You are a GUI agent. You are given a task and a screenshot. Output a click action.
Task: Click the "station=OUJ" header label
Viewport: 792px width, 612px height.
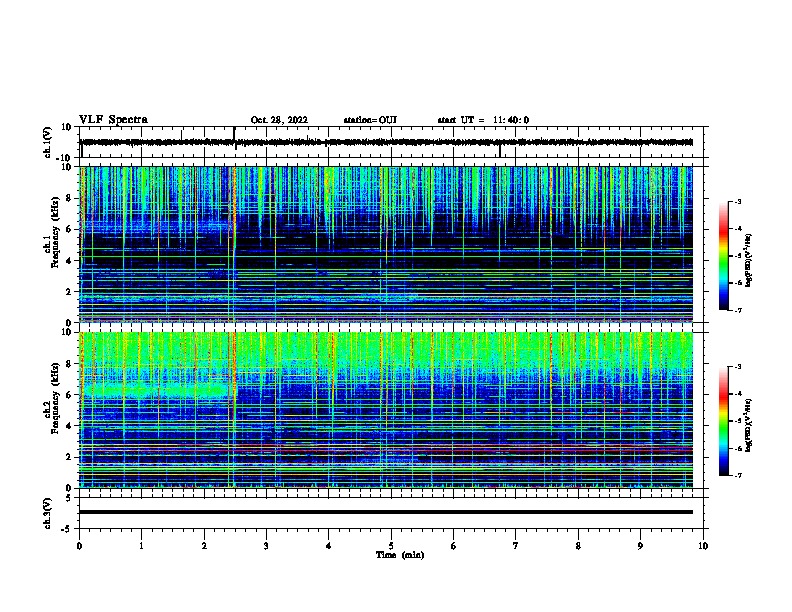coord(370,120)
